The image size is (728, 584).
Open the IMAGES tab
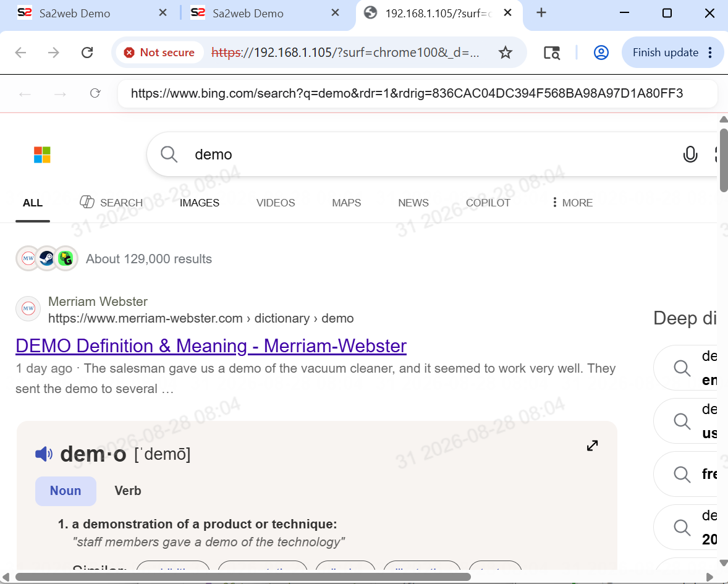coord(200,203)
